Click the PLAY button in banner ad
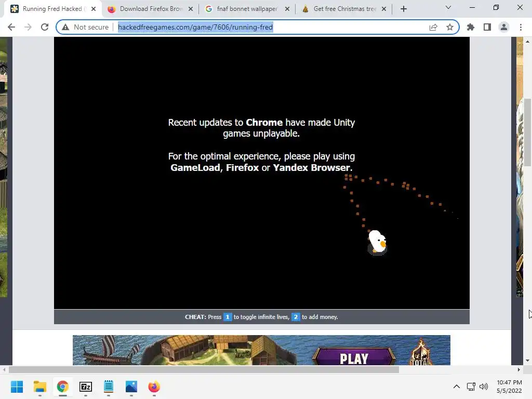The width and height of the screenshot is (532, 399). (354, 358)
